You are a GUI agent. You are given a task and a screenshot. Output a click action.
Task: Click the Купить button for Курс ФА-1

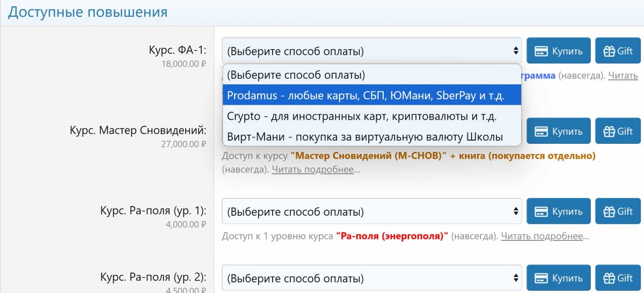tap(558, 51)
